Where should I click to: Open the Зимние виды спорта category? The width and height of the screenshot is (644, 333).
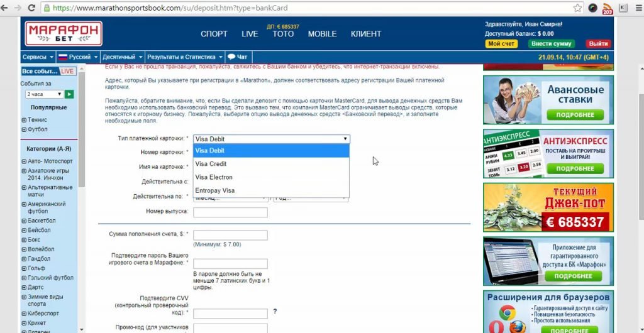pyautogui.click(x=45, y=300)
